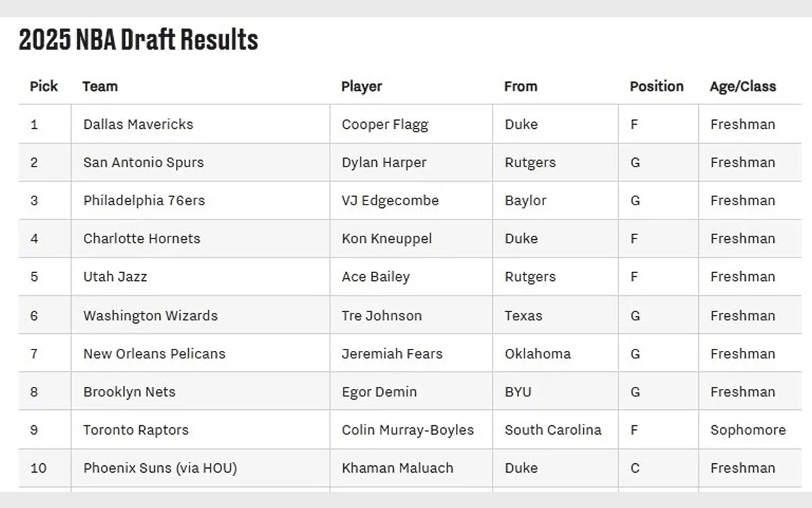This screenshot has height=508, width=812.
Task: Click the Utah Jazz team entry
Action: tap(115, 276)
